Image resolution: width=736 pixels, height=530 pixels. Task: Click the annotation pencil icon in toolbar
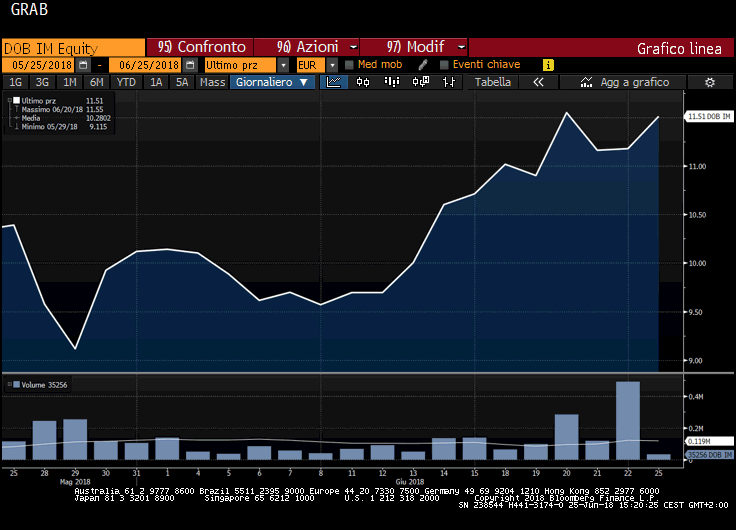tap(423, 65)
